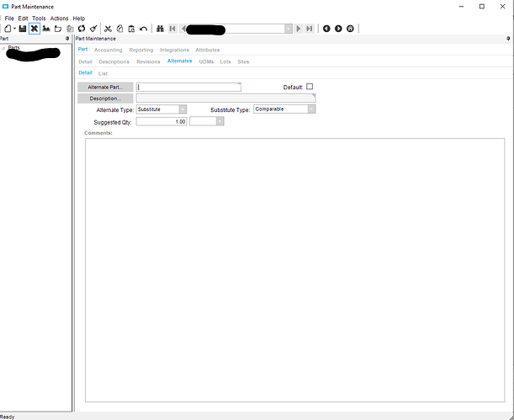514x420 pixels.
Task: Open the Actions menu
Action: 59,19
